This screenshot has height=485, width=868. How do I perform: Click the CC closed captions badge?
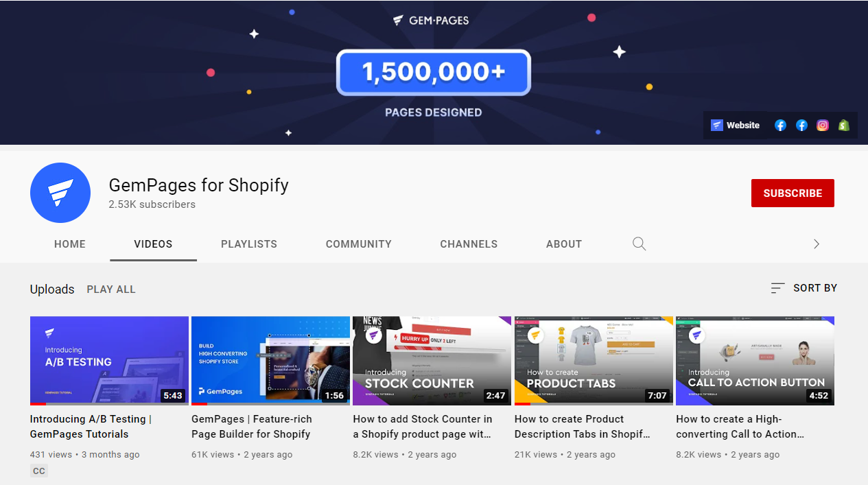pos(39,471)
